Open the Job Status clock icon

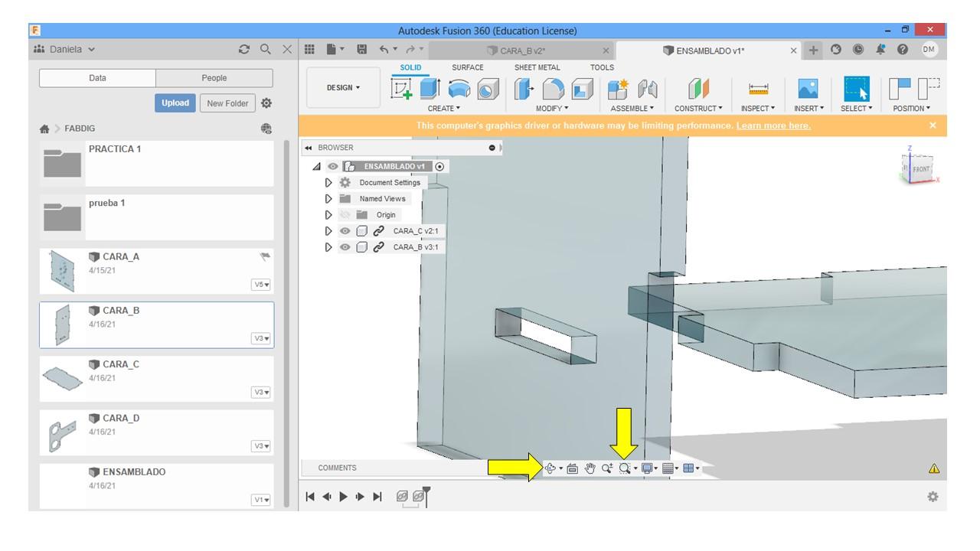[x=858, y=50]
